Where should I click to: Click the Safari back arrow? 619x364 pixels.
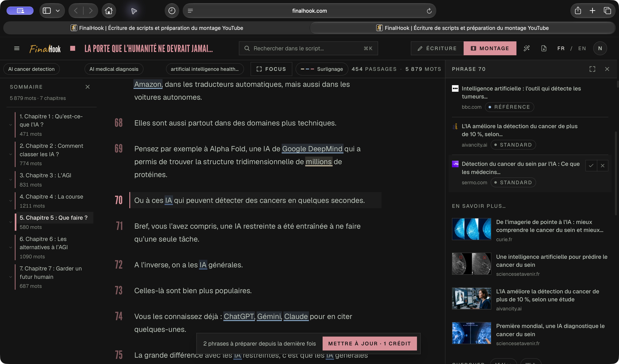[x=76, y=11]
